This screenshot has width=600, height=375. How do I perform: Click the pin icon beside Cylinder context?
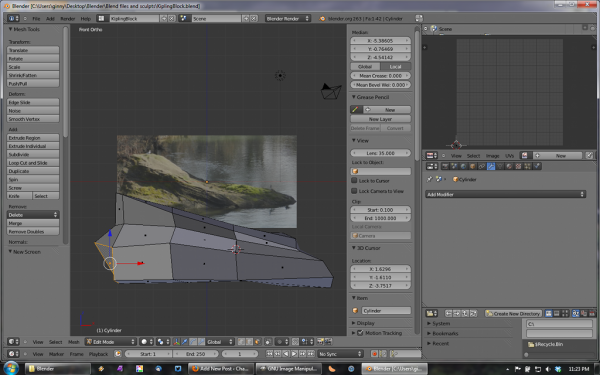click(430, 179)
